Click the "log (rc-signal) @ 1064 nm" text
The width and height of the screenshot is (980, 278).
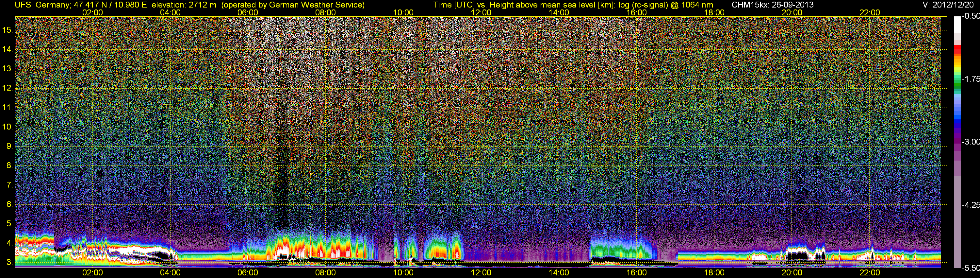point(665,5)
